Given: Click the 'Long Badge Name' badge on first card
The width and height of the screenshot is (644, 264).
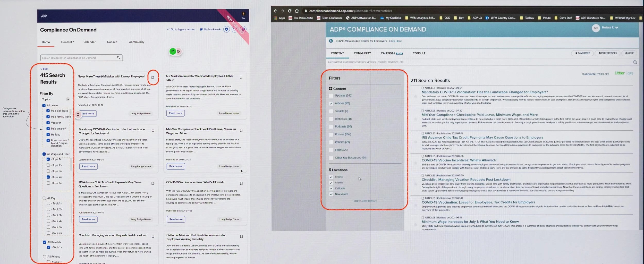Looking at the screenshot, I should click(140, 114).
